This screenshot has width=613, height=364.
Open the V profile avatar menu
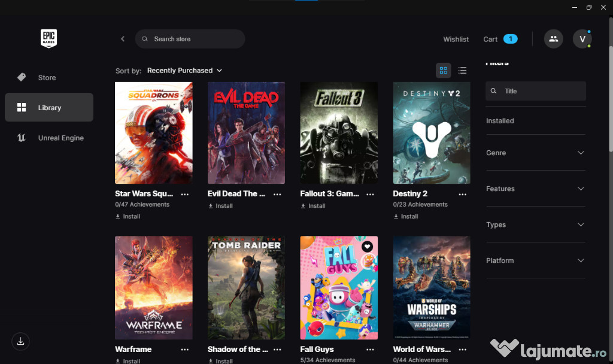click(x=582, y=39)
